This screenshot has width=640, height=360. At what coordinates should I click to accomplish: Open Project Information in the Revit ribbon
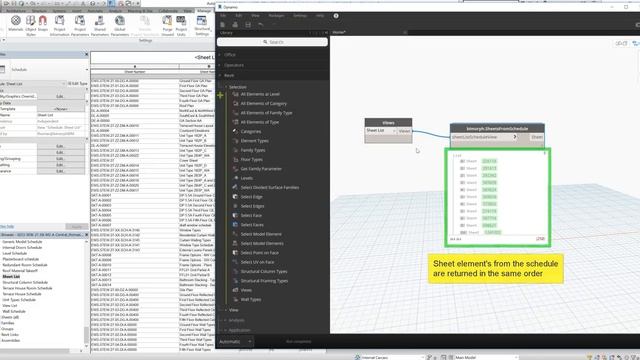[x=60, y=26]
